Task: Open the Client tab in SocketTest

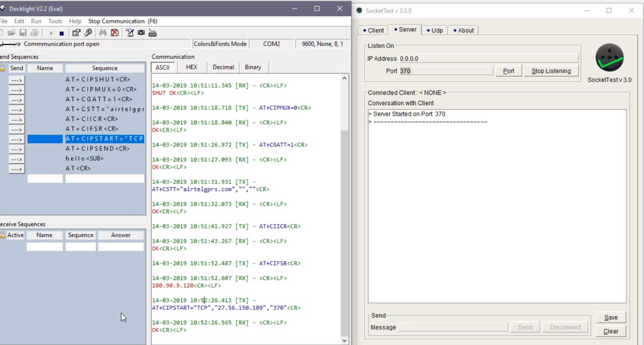Action: (x=373, y=30)
